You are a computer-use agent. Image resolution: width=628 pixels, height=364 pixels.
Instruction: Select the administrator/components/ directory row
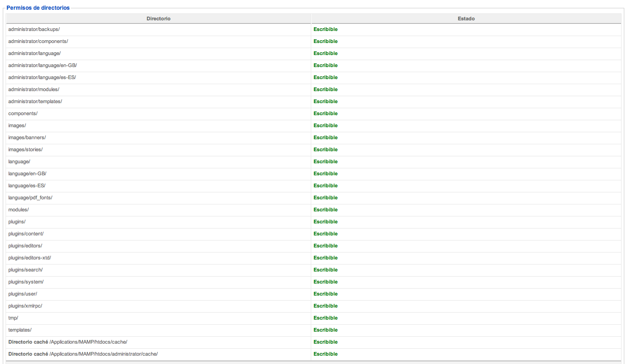[38, 41]
